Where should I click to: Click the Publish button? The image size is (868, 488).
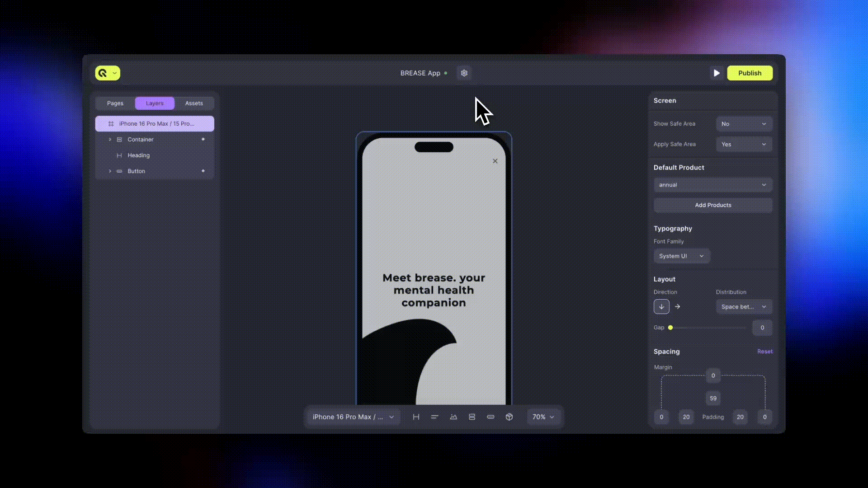[750, 73]
